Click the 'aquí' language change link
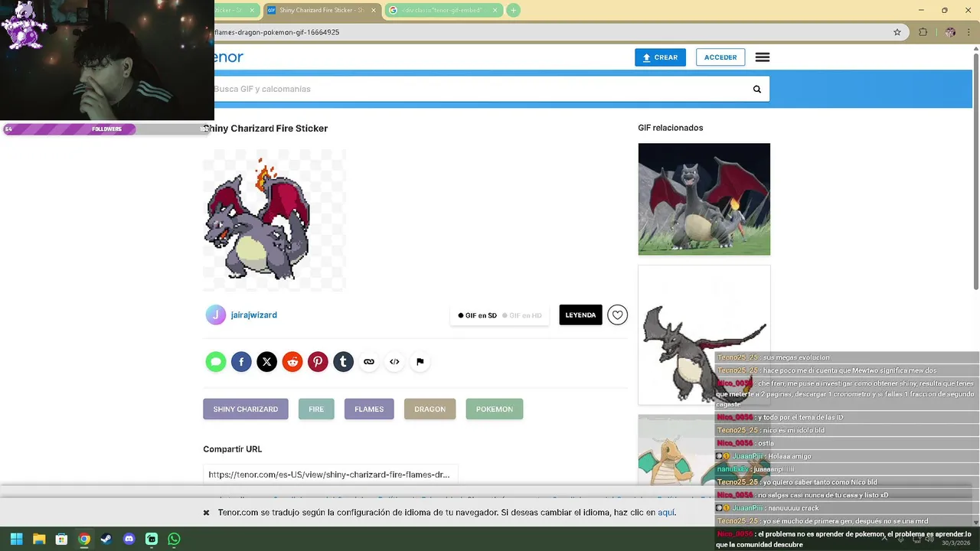The image size is (980, 551). click(x=666, y=513)
